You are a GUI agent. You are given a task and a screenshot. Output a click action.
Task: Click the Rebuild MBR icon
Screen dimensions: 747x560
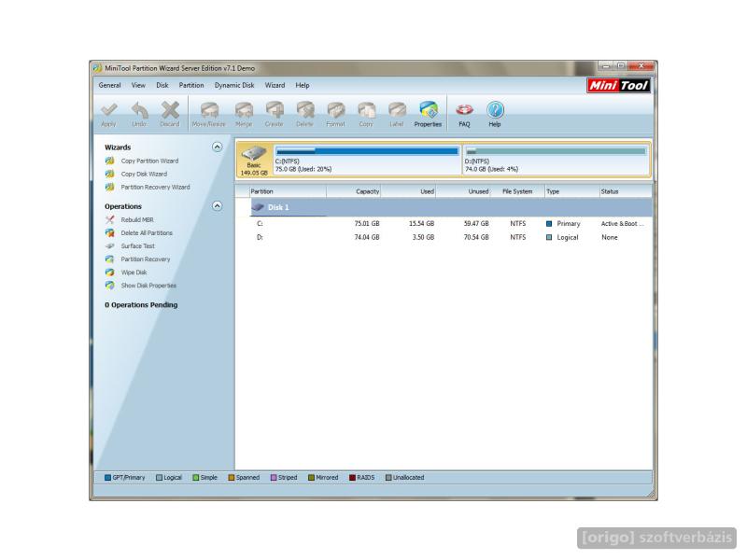coord(109,219)
